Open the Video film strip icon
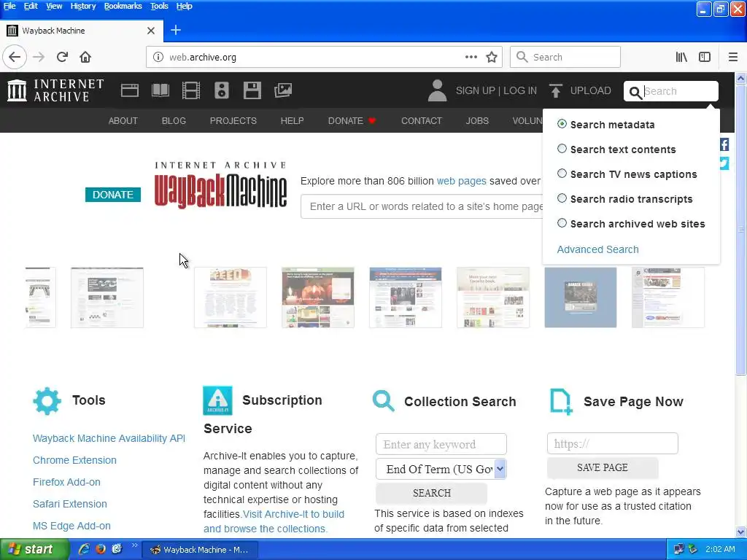The width and height of the screenshot is (747, 560). tap(191, 90)
